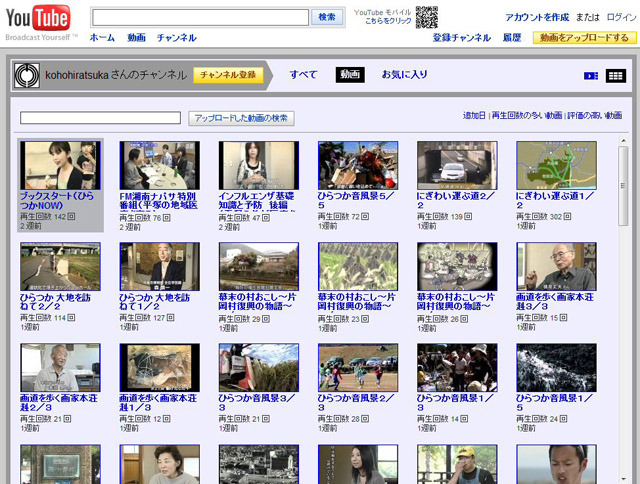Sort by 再生回数の多い動画
The image size is (640, 484).
tap(527, 115)
